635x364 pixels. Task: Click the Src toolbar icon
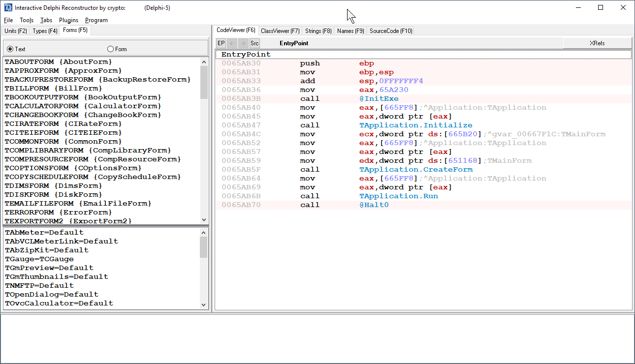point(254,43)
